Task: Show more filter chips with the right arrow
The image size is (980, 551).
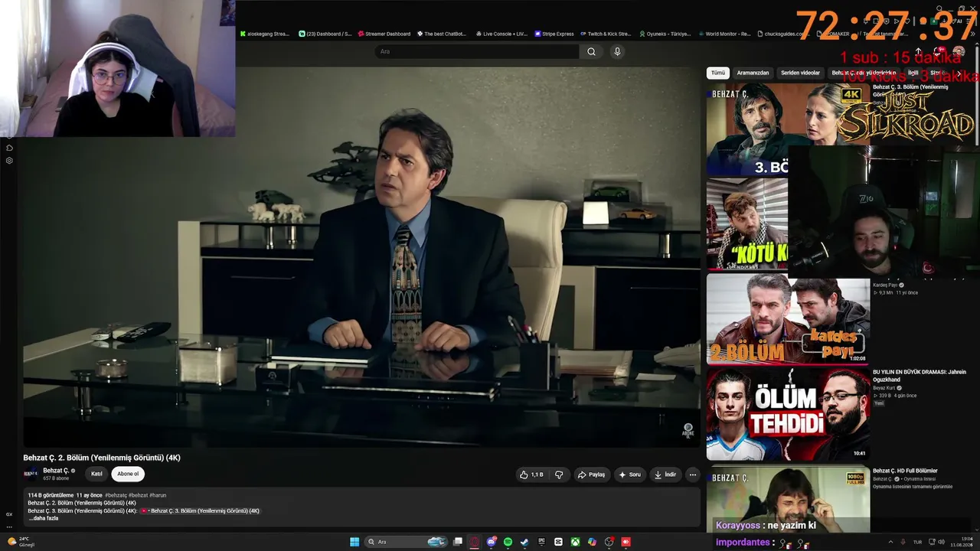Action: coord(959,73)
